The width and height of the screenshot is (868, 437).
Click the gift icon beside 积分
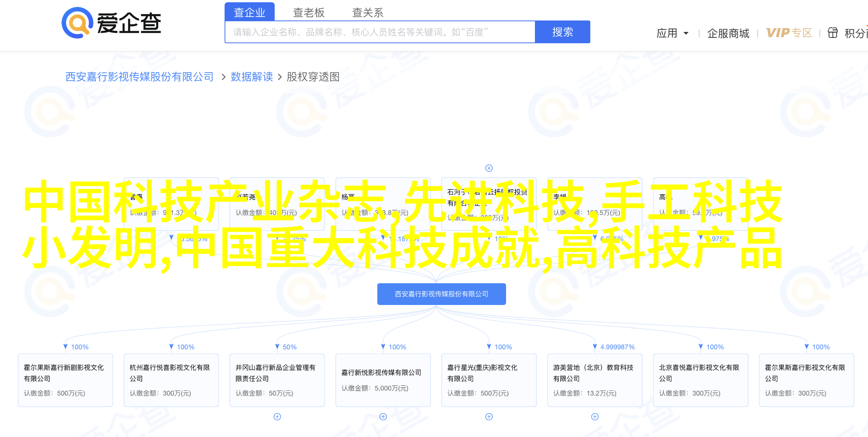coord(832,33)
